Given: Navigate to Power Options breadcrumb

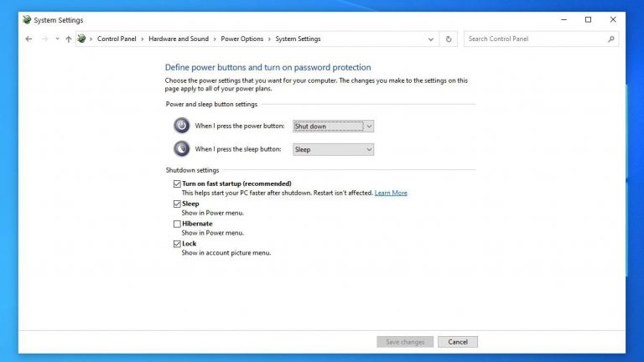Looking at the screenshot, I should click(x=241, y=39).
